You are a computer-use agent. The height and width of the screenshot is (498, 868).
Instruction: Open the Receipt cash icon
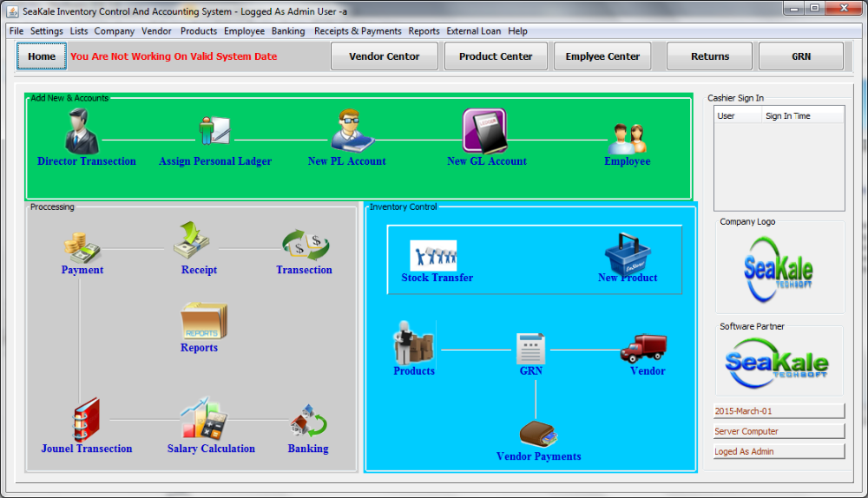(x=191, y=240)
